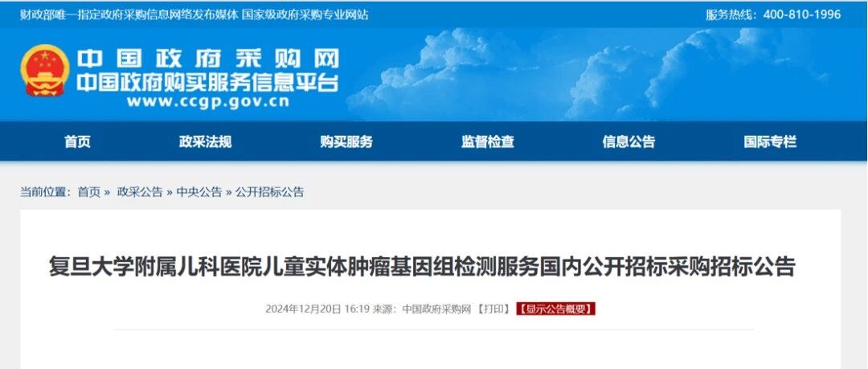This screenshot has width=868, height=369.
Task: Click the 【打印】 print link
Action: (493, 310)
